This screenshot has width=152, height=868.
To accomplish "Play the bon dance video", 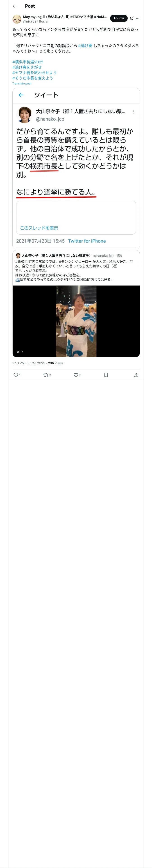I will [x=76, y=321].
